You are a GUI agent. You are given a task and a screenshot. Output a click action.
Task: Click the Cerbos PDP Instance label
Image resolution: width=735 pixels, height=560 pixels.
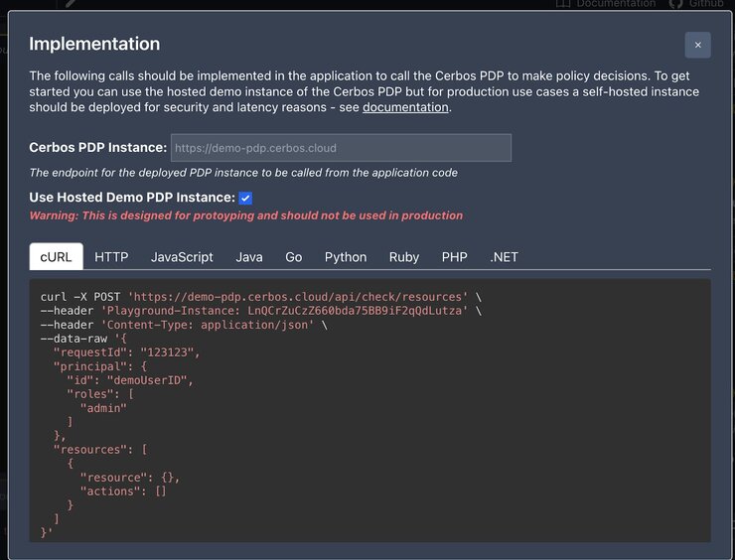click(x=98, y=148)
